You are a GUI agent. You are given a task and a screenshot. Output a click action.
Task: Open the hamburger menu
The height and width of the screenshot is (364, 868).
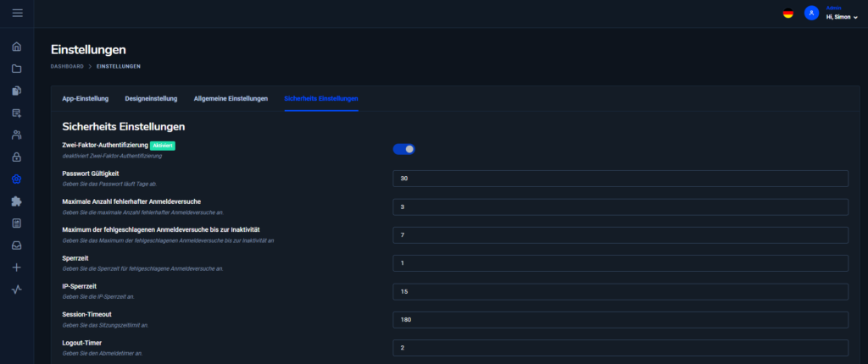(17, 13)
